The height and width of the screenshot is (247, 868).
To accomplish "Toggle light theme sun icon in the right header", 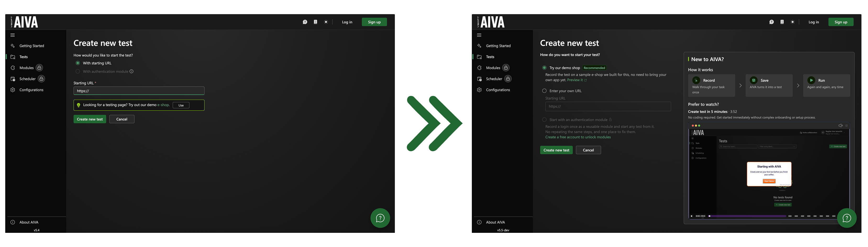I will (x=793, y=22).
